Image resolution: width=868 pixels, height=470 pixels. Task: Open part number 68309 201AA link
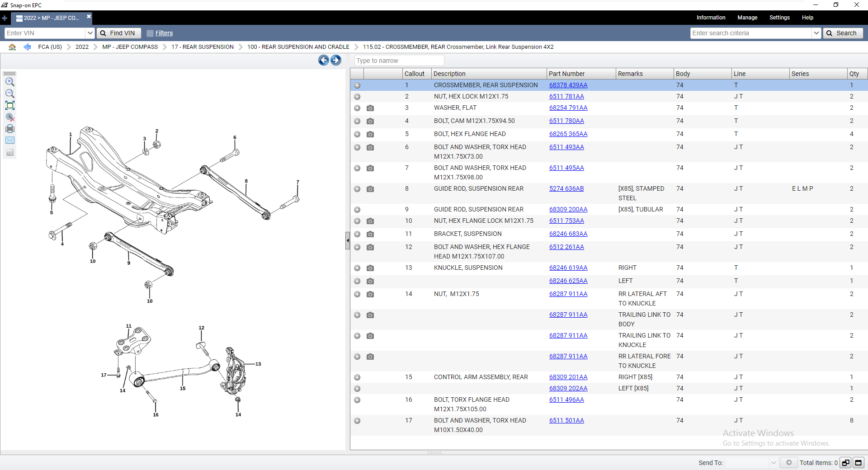click(568, 377)
